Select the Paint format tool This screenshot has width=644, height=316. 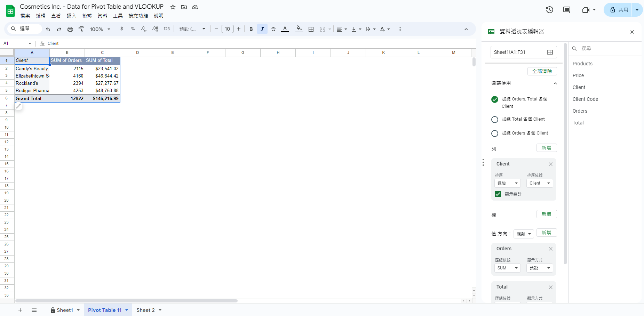81,29
